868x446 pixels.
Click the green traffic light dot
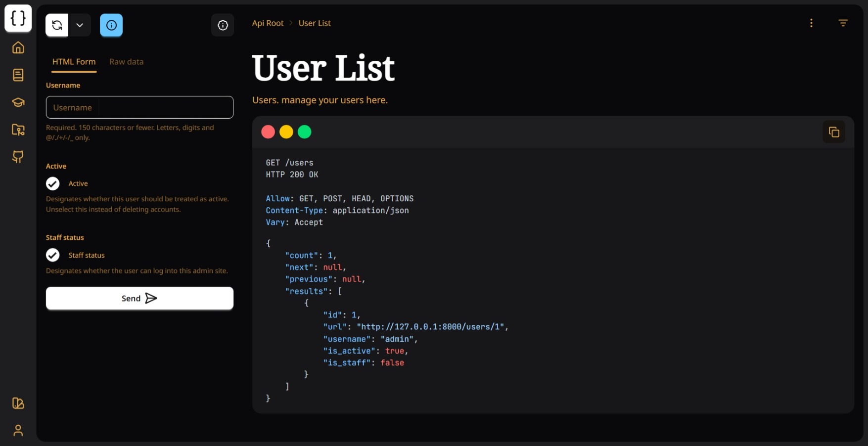pyautogui.click(x=305, y=132)
